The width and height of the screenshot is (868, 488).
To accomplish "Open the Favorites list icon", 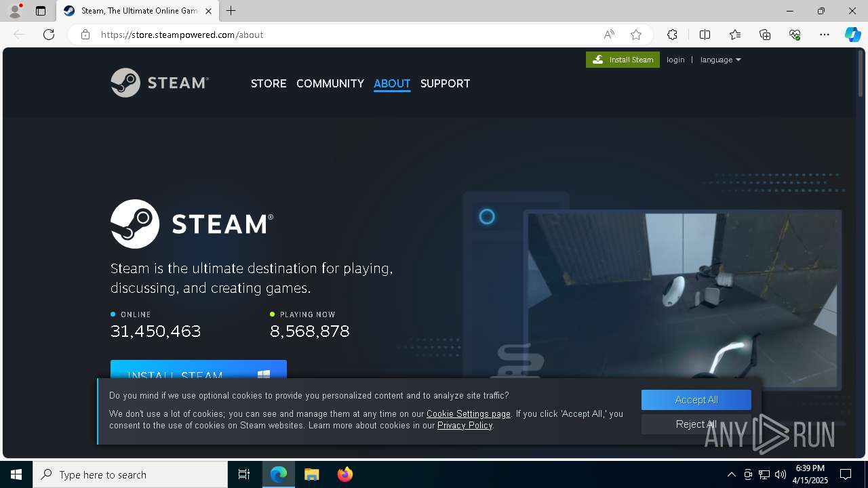I will click(735, 35).
